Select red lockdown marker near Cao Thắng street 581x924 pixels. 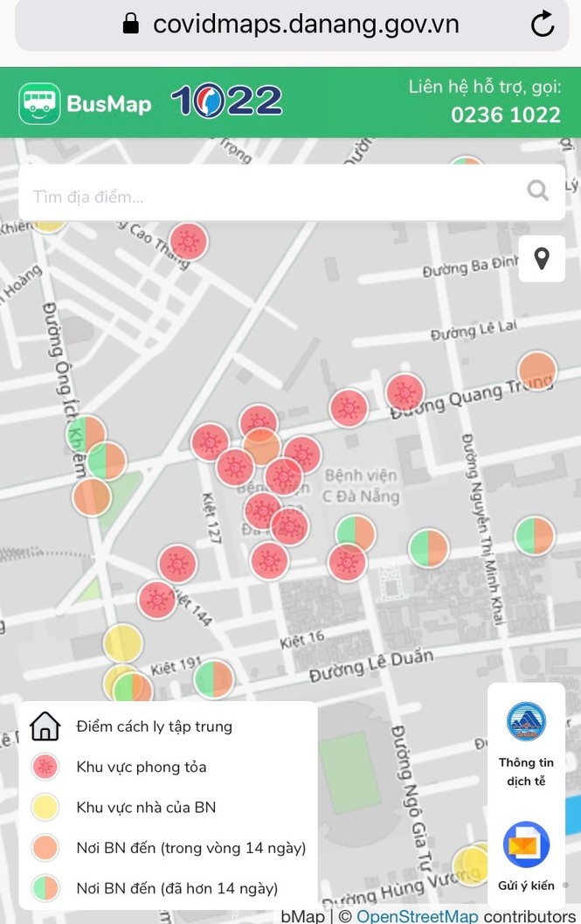click(x=189, y=241)
